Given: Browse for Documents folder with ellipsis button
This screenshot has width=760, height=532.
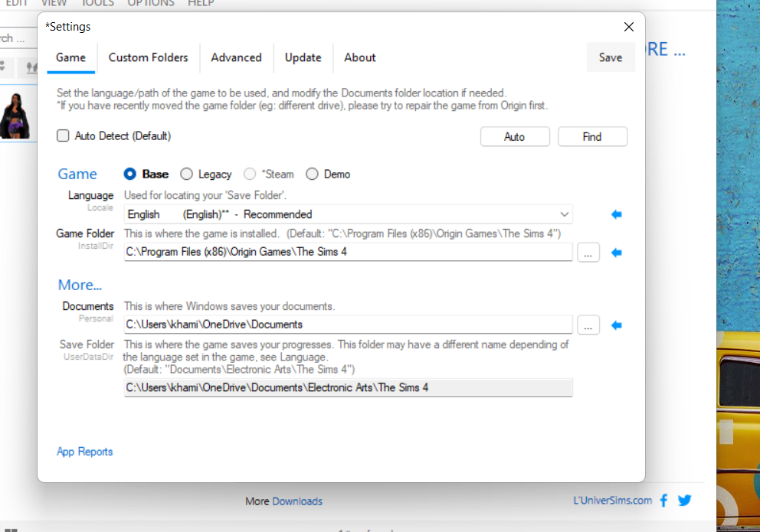Looking at the screenshot, I should pos(588,325).
